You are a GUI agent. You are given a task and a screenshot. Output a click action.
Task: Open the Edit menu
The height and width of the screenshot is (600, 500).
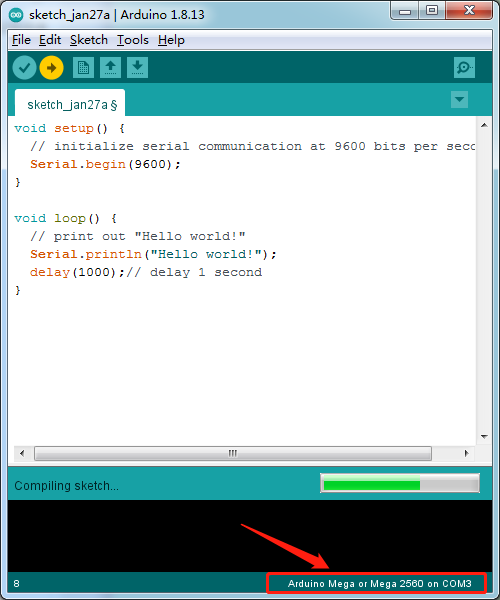point(50,40)
